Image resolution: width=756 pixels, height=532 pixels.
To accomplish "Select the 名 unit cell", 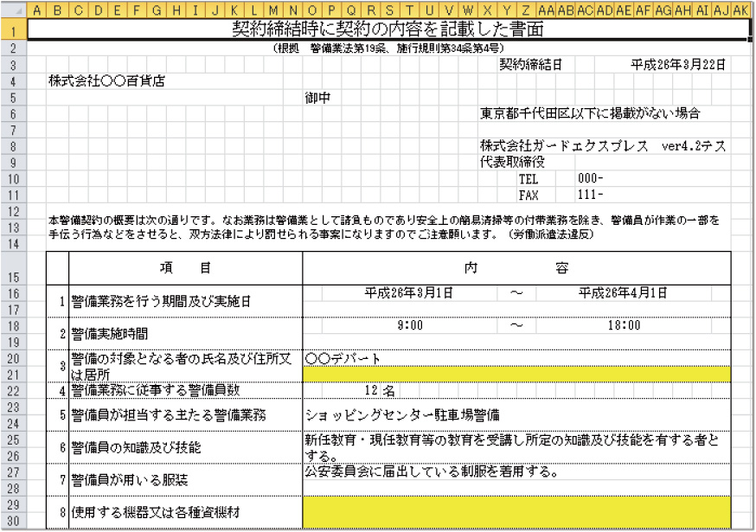I will [x=389, y=391].
